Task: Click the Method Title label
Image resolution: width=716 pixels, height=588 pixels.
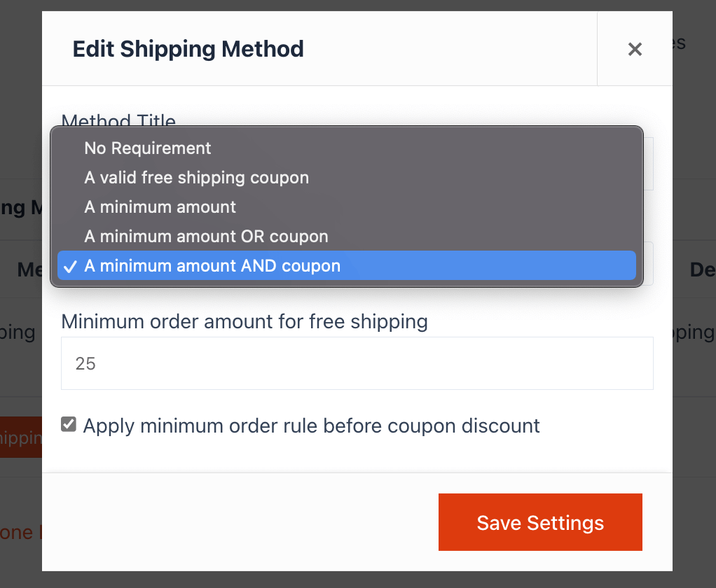Action: [x=118, y=122]
